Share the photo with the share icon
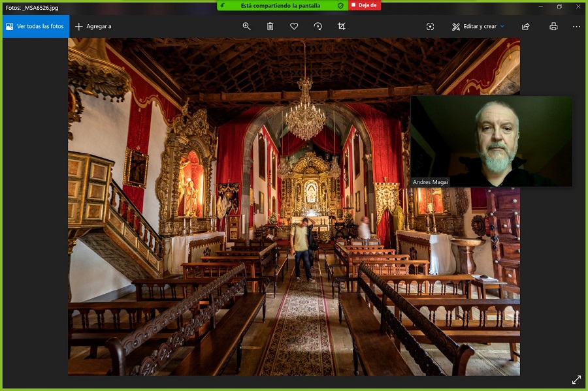This screenshot has width=588, height=391. pos(526,26)
